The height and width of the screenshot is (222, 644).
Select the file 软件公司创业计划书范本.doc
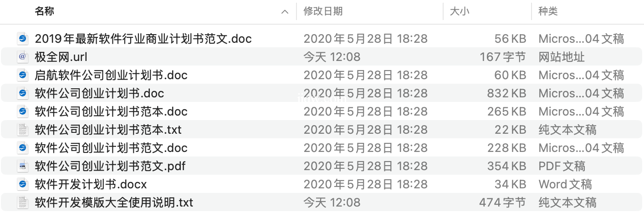[x=111, y=111]
